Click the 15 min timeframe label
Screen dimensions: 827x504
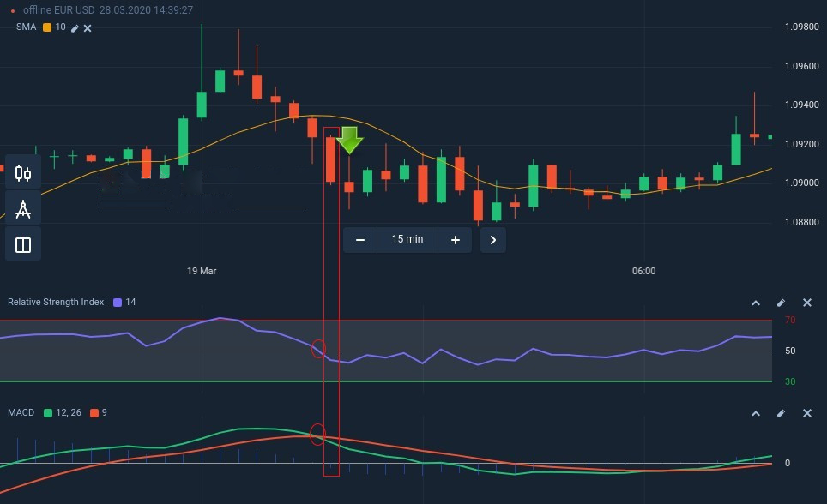407,240
